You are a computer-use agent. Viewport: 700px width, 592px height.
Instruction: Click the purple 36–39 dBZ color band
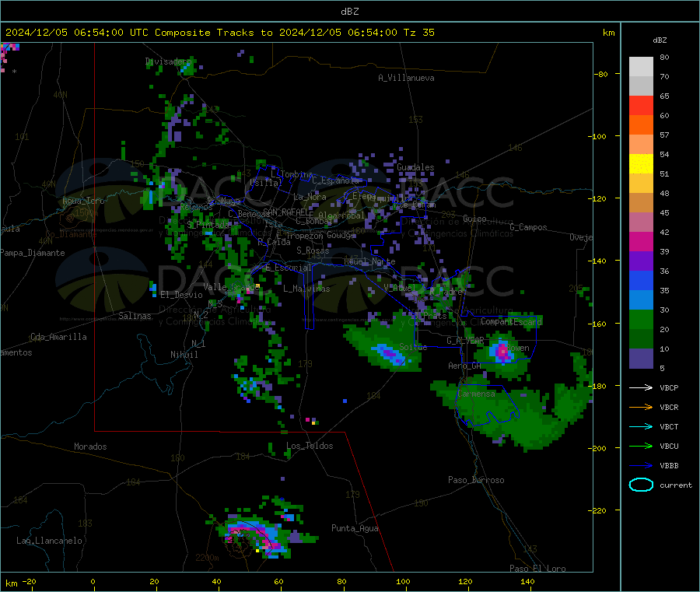(641, 261)
